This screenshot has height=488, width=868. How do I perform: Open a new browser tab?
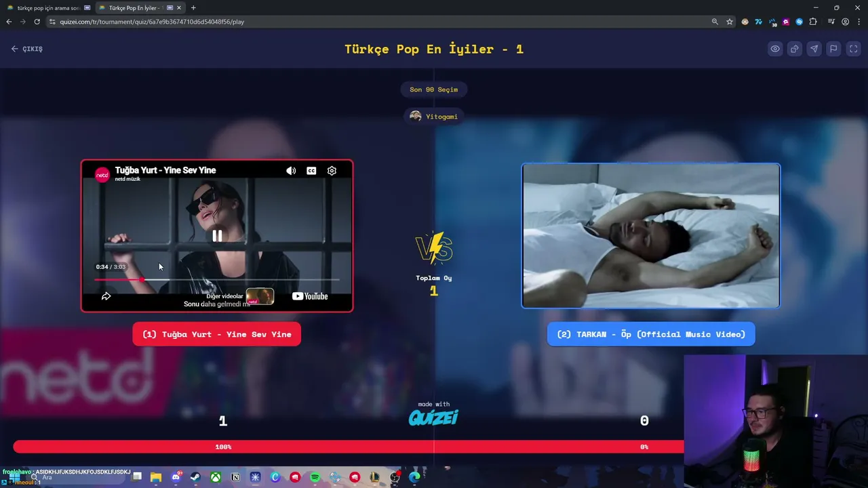[193, 8]
